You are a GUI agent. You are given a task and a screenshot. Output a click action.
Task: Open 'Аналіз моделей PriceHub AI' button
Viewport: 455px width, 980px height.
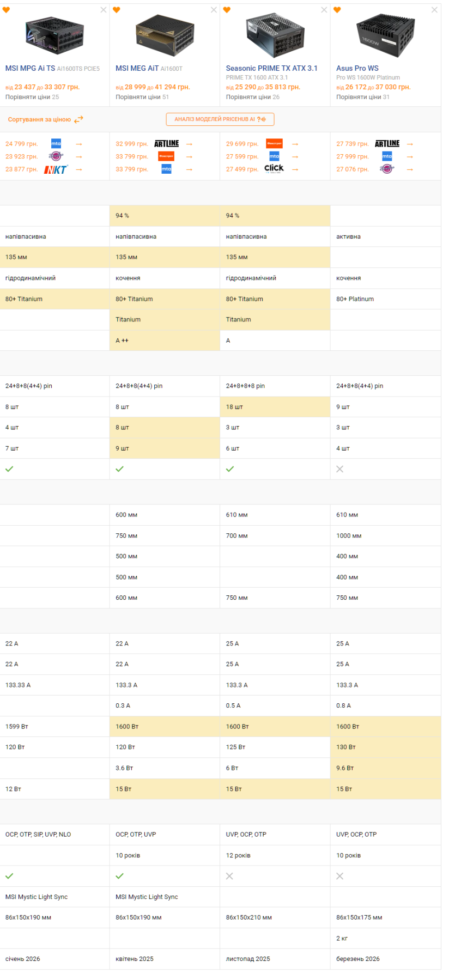tap(220, 119)
